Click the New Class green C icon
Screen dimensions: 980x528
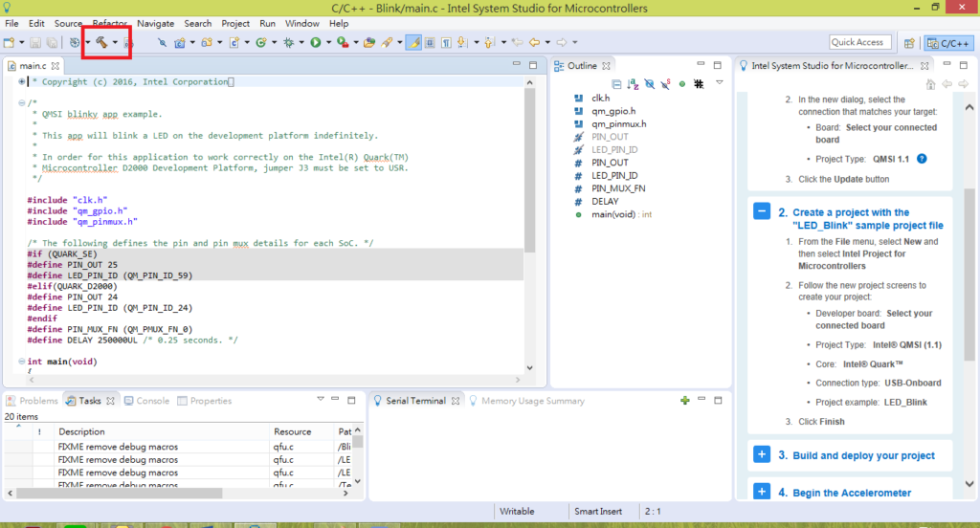261,42
